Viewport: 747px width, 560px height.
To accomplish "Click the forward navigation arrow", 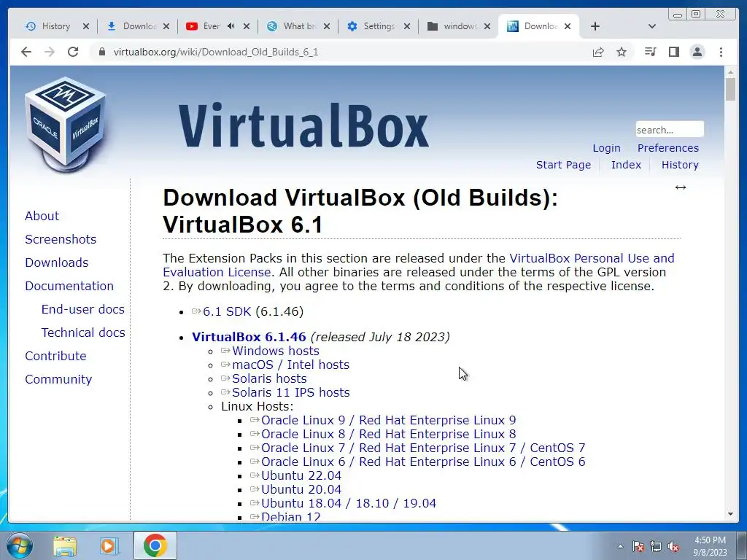I will click(x=50, y=52).
